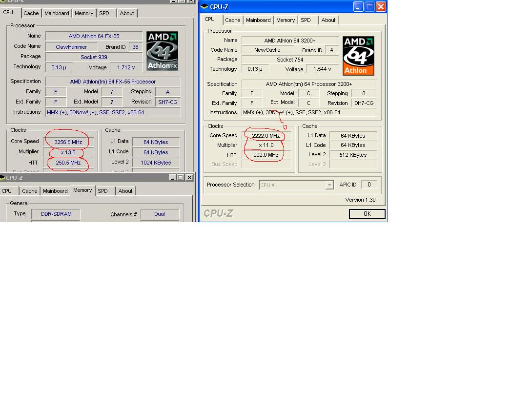Viewport: 532px width, 395px height.
Task: Maximize the Athlon 64 3200+ CPU-Z window
Action: (x=369, y=6)
